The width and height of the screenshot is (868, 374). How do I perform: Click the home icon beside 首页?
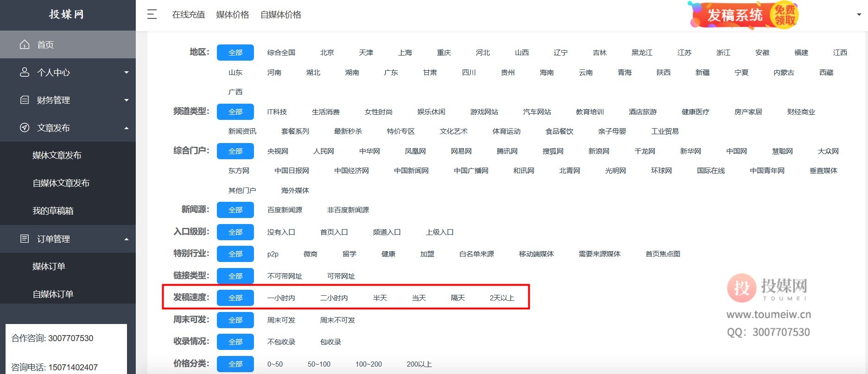pos(25,44)
